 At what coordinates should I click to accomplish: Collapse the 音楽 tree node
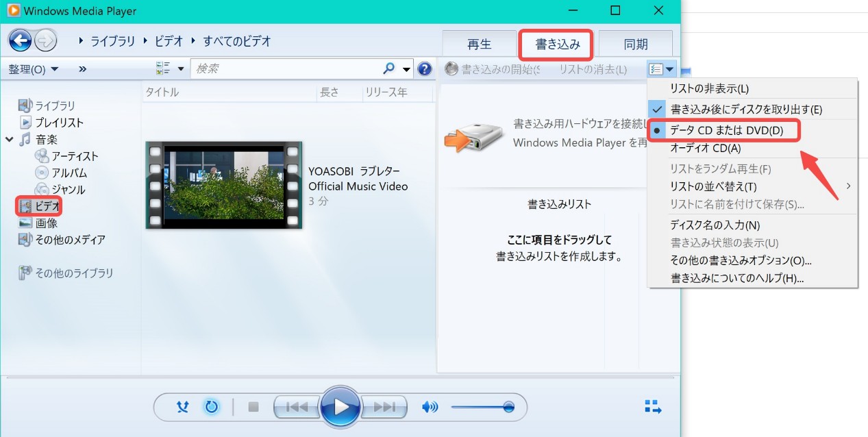click(x=10, y=140)
